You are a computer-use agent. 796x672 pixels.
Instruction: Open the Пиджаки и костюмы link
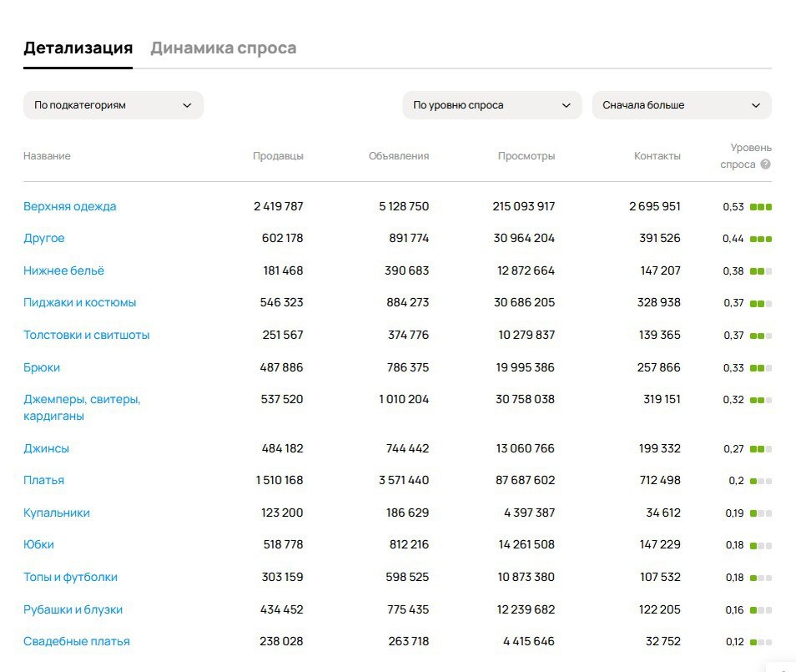[80, 303]
